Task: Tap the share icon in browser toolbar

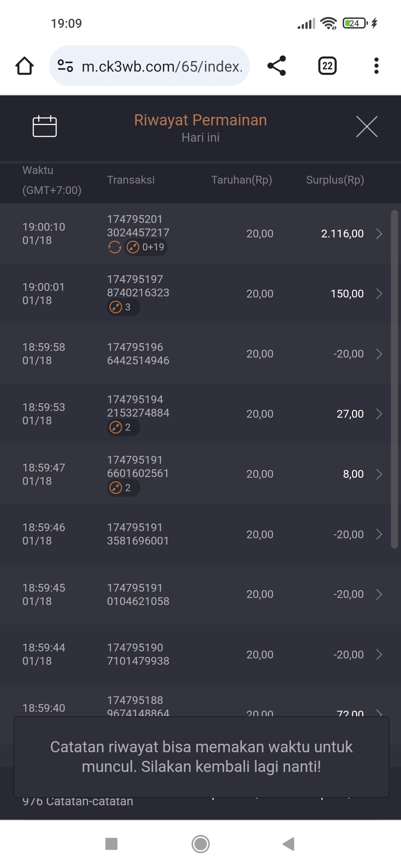Action: [x=277, y=66]
